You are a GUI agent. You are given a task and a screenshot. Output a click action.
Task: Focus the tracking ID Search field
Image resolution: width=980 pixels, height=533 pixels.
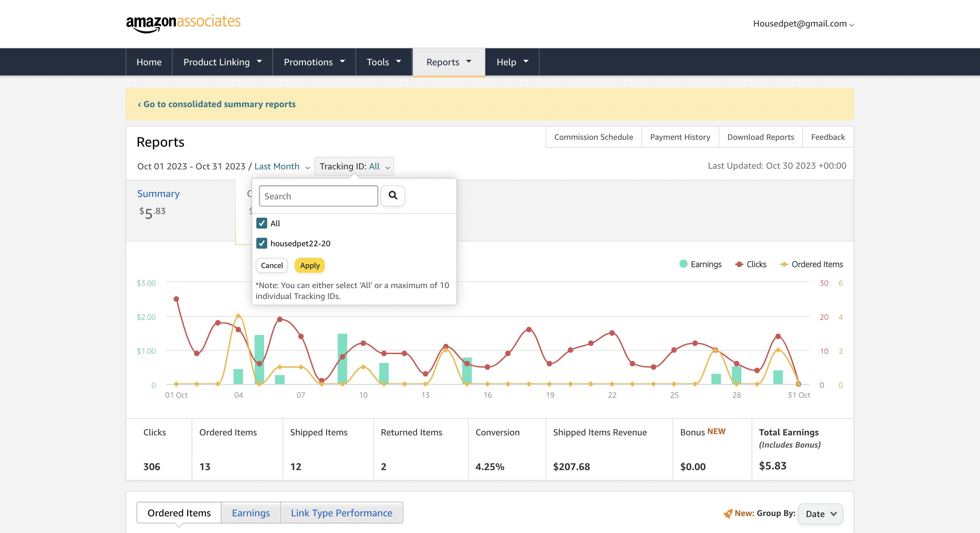pyautogui.click(x=318, y=196)
